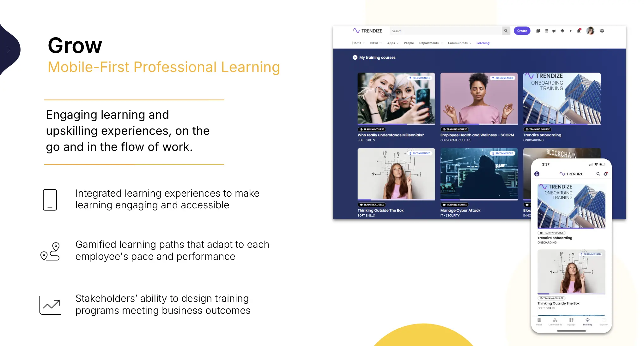
Task: Click the Trendize logo in the desktop header
Action: tap(367, 31)
